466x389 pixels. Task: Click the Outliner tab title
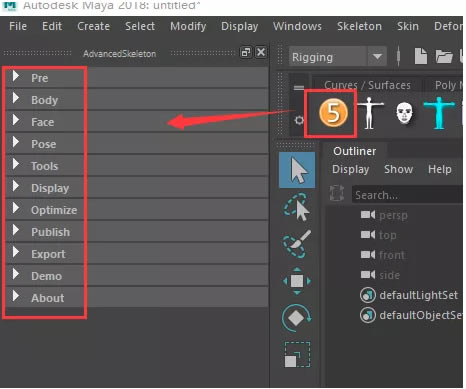tap(354, 151)
